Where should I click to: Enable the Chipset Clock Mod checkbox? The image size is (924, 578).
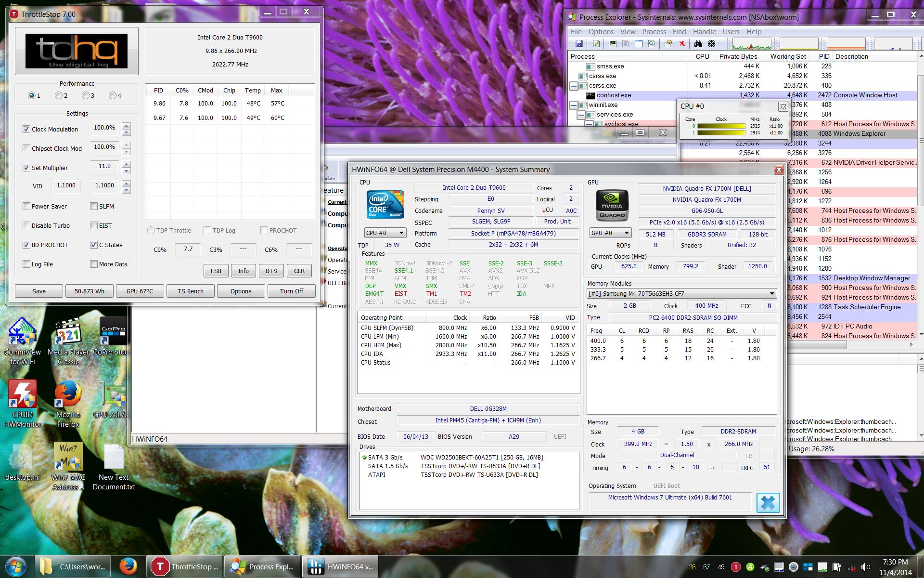26,148
